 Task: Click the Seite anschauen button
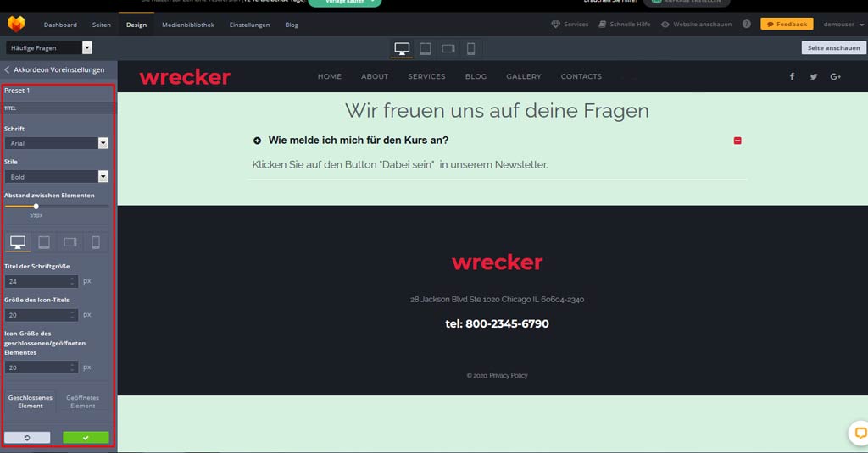point(832,48)
